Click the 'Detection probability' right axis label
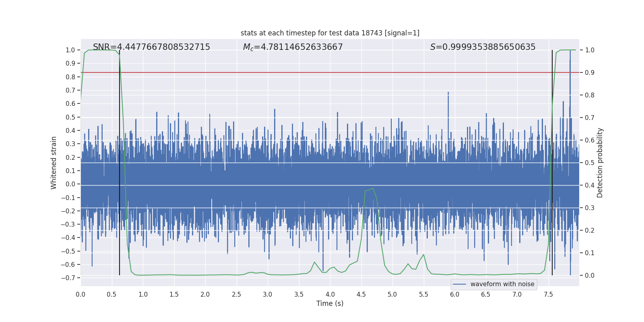Viewport: 644px width, 322px height. coord(600,163)
